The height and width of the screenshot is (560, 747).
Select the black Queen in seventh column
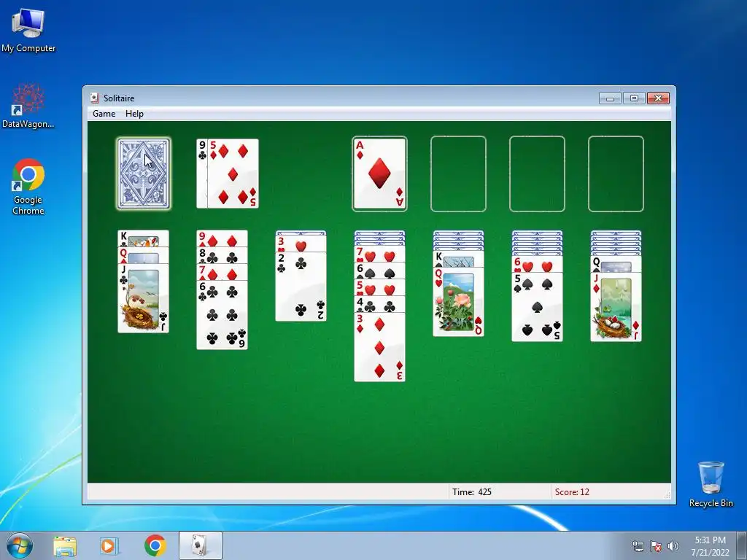616,264
